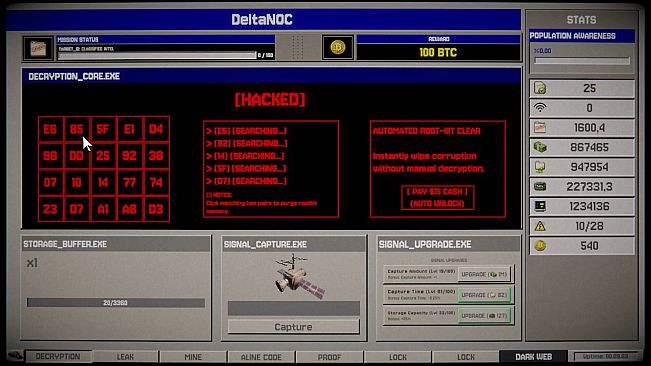This screenshot has height=366, width=651.
Task: Click the dark storage drive icon showing 1234136
Action: coord(540,206)
